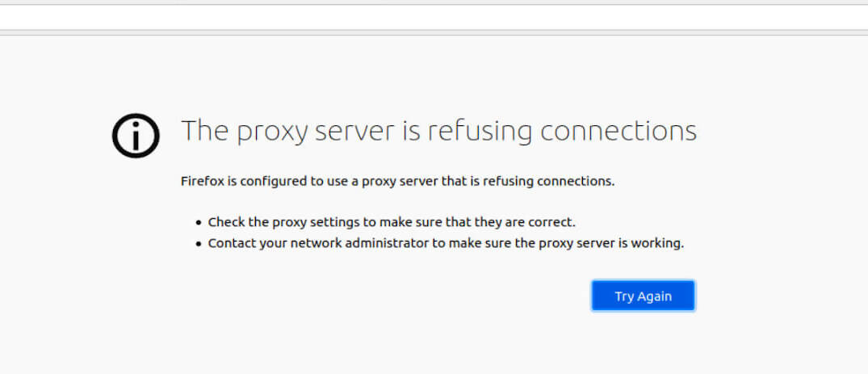The height and width of the screenshot is (374, 868).
Task: Click the word "connections" in the large heading
Action: [x=618, y=130]
